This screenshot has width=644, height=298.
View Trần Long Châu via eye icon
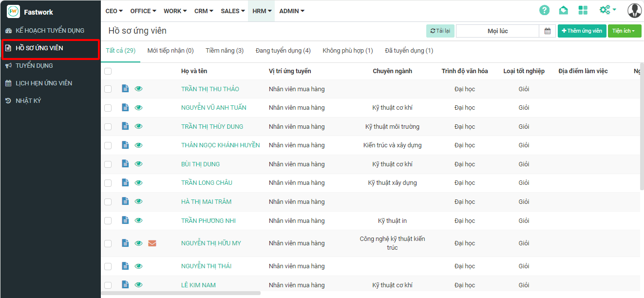[139, 183]
